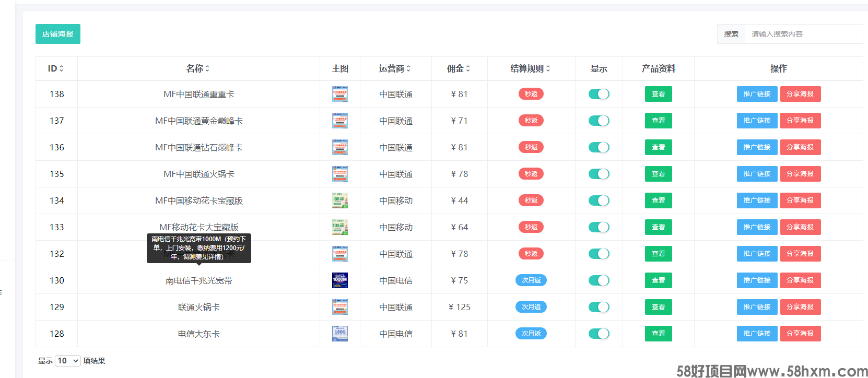Screen dimensions: 868x378
Task: Click 查看 for MF中国联通火锅卡
Action: [659, 174]
